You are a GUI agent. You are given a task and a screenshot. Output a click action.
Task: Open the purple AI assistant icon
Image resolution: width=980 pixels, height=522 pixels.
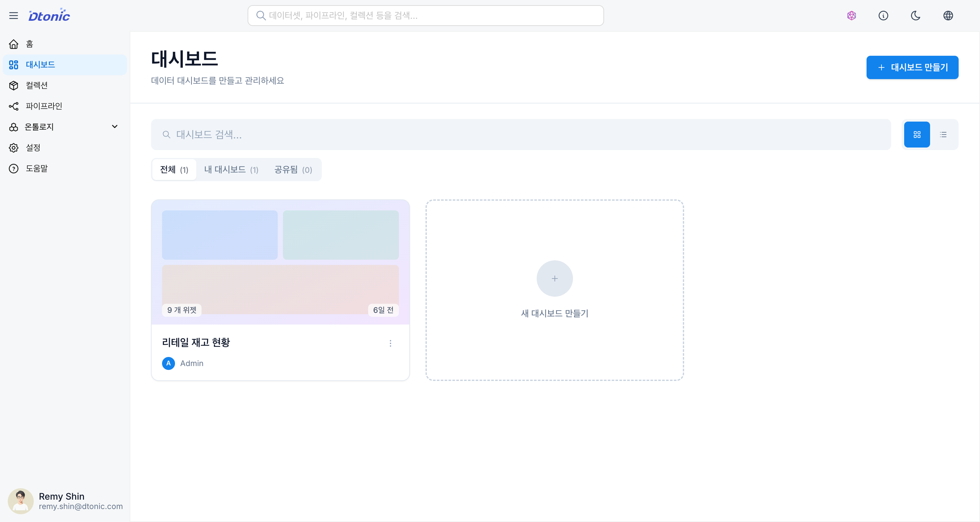[851, 16]
